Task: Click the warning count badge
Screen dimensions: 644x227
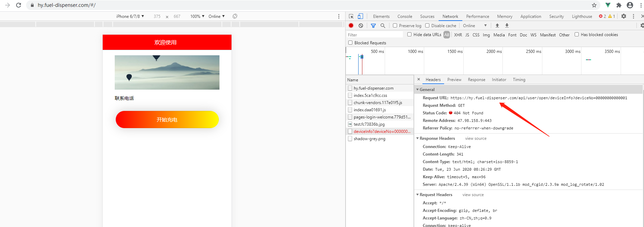Action: (612, 16)
